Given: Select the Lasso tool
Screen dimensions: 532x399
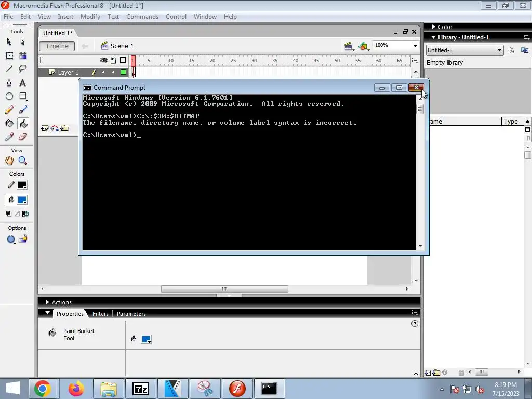Looking at the screenshot, I should click(23, 69).
